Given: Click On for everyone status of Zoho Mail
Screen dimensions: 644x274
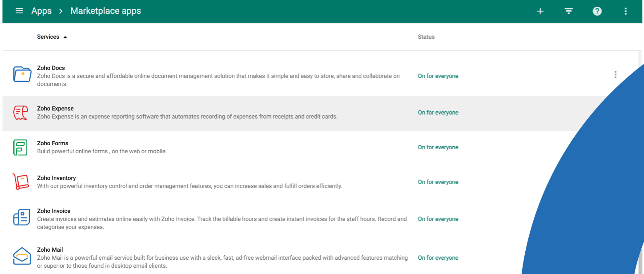Looking at the screenshot, I should pyautogui.click(x=438, y=258).
